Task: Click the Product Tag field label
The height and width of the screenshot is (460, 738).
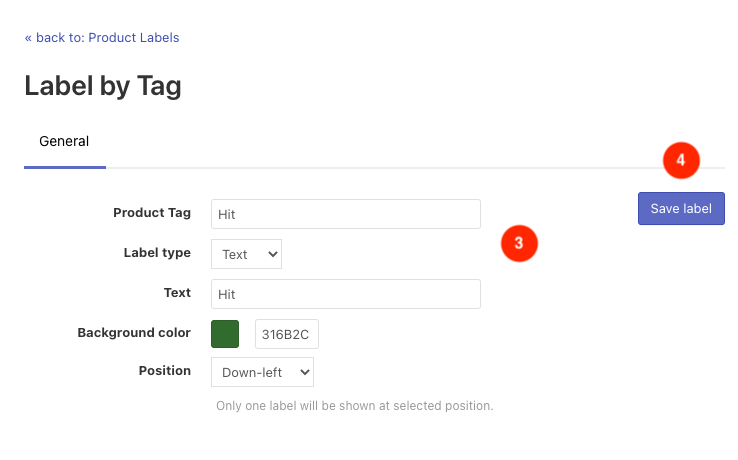Action: [x=152, y=213]
